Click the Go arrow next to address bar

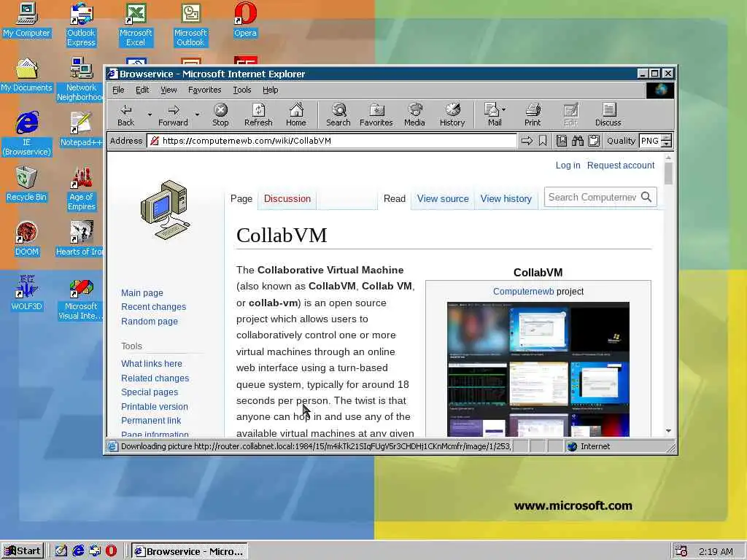click(527, 141)
